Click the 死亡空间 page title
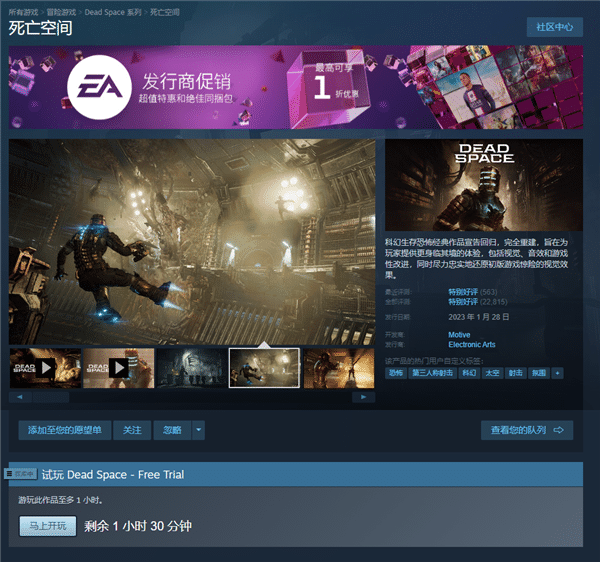The image size is (600, 562). click(x=41, y=28)
